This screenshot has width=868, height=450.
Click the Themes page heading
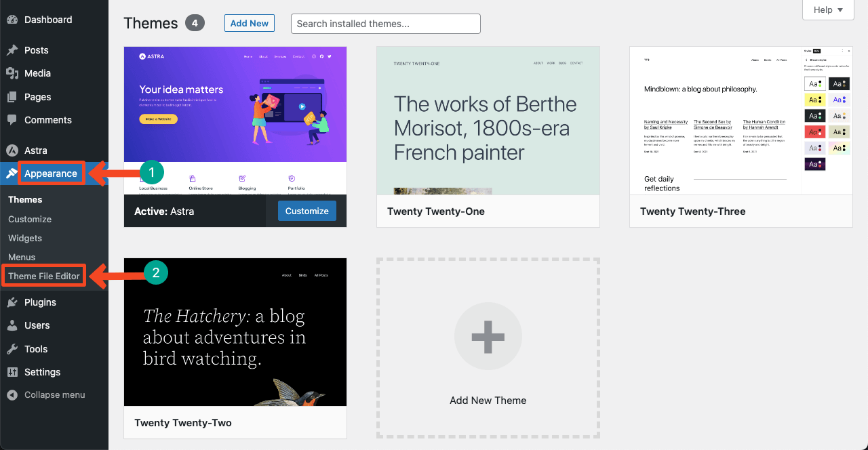tap(151, 23)
